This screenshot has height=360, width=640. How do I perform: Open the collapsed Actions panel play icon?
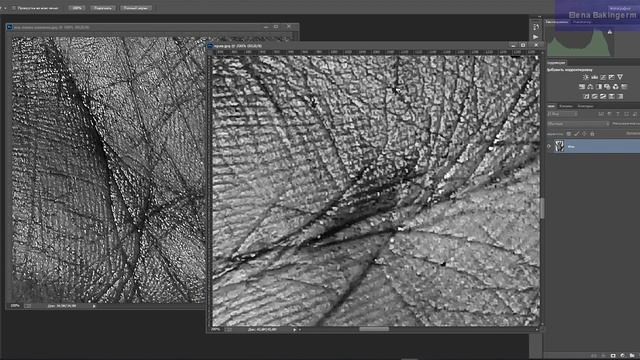536,37
